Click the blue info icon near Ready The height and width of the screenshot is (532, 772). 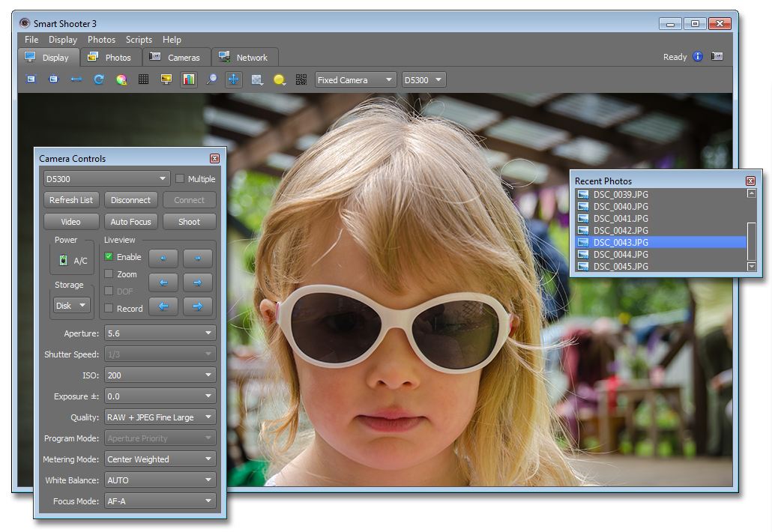click(x=698, y=57)
